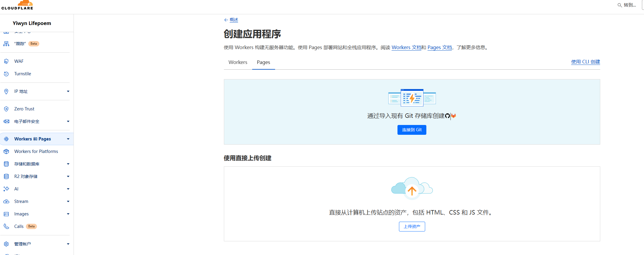Open the Pages 文档 link
This screenshot has height=255, width=644.
440,47
